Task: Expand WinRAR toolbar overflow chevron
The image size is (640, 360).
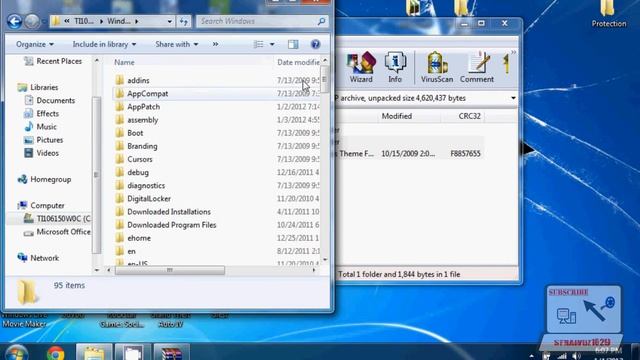Action: (x=513, y=52)
